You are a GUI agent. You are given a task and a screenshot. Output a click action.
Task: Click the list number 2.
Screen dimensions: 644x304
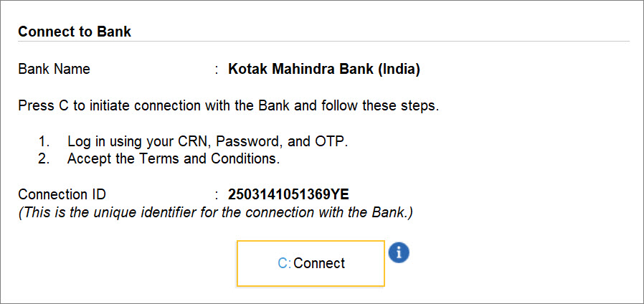coord(44,158)
